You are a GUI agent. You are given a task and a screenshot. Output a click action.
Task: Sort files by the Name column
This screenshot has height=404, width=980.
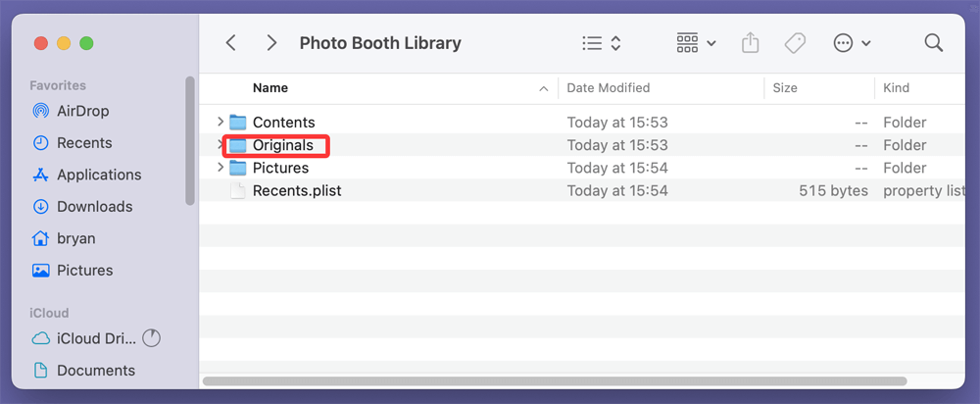270,88
